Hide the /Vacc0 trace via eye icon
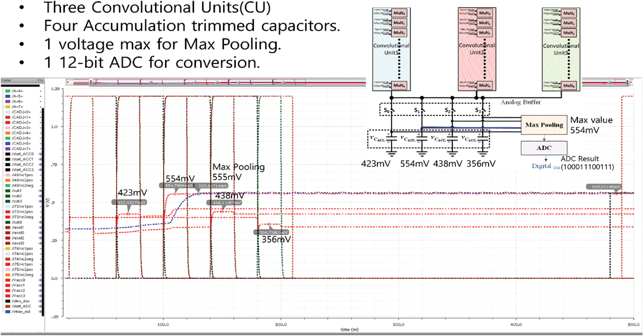 click(40, 280)
